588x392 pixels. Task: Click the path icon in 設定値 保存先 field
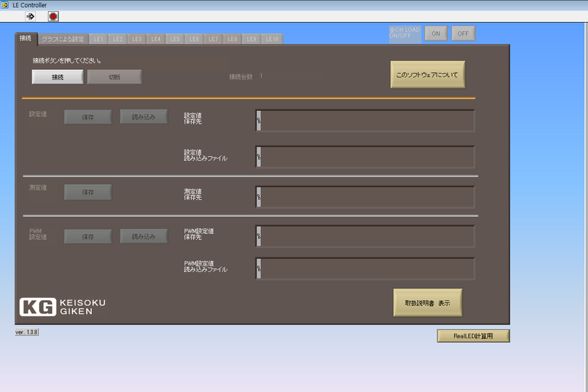point(259,121)
